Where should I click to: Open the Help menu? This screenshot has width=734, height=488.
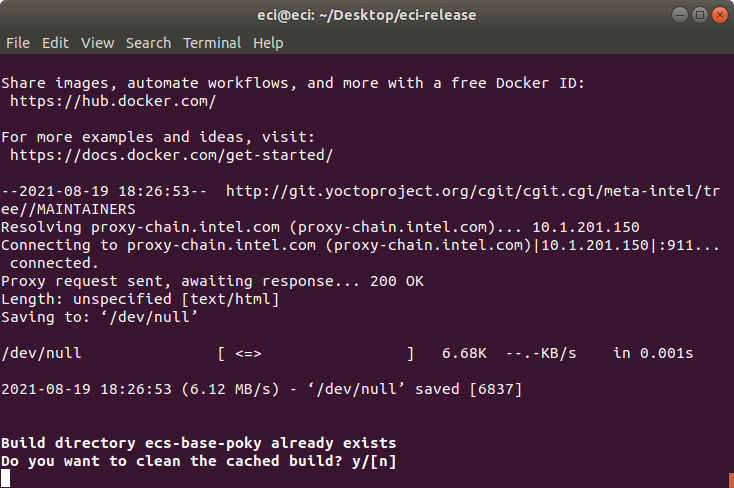268,43
